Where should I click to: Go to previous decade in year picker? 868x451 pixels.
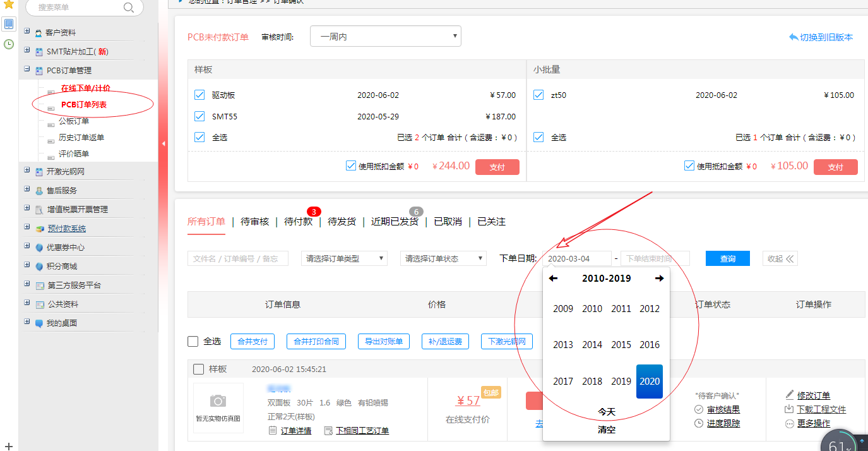click(x=553, y=279)
